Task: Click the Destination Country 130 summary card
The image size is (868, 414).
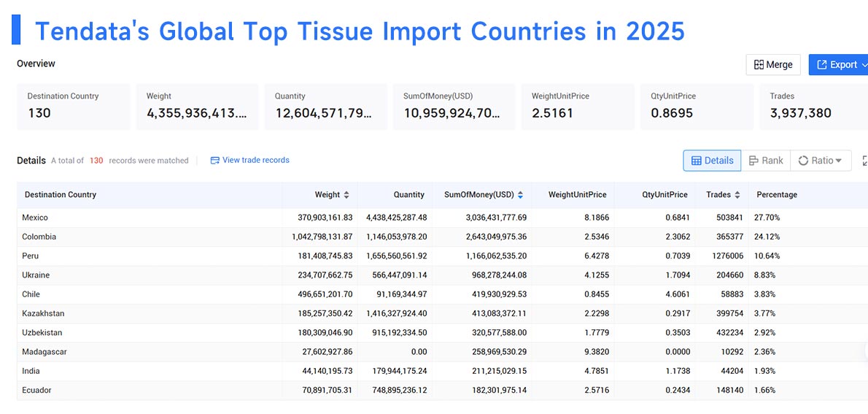Action: pos(73,107)
